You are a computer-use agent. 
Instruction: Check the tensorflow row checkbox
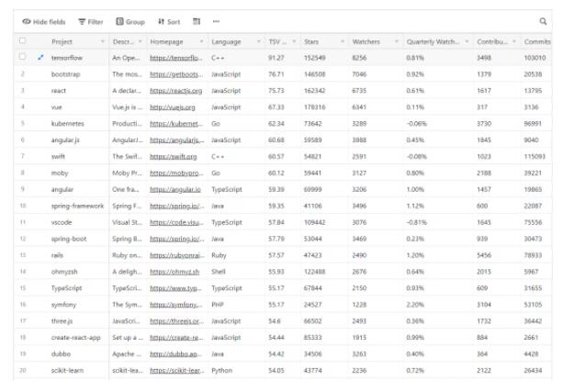pyautogui.click(x=23, y=57)
